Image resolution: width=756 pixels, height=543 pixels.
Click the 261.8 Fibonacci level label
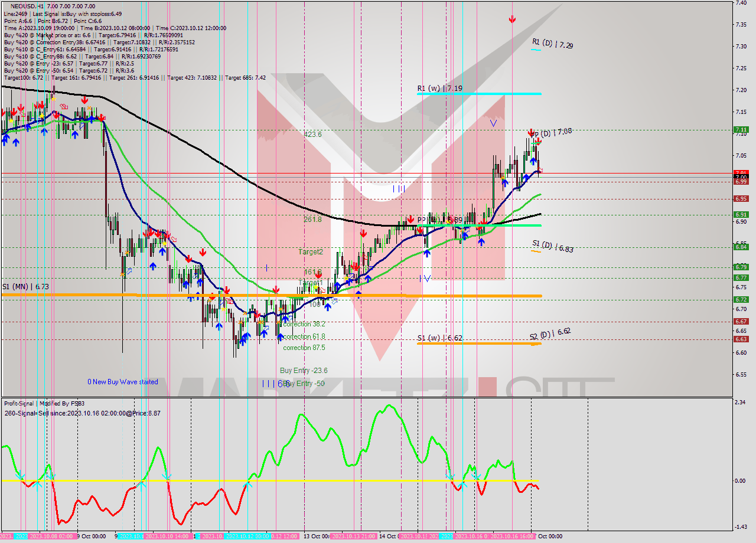pyautogui.click(x=312, y=219)
